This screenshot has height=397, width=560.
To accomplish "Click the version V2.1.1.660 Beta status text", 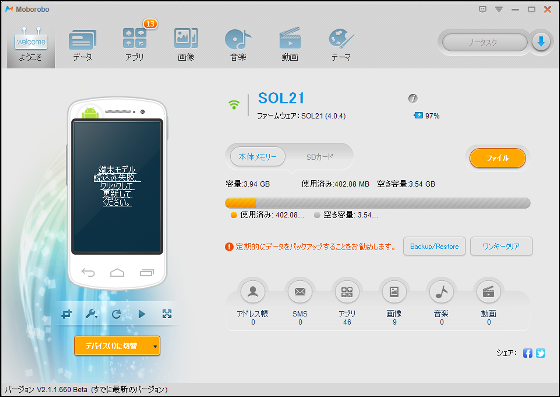I will point(86,390).
